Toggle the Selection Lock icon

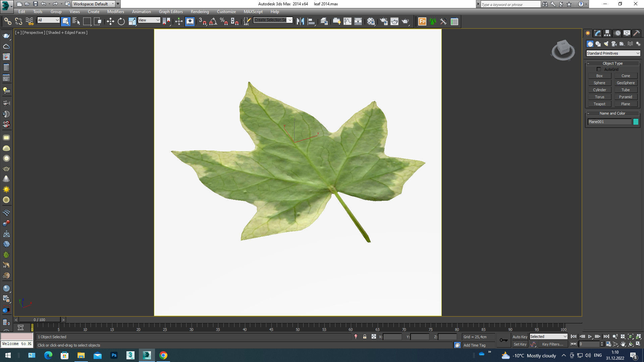point(365,337)
